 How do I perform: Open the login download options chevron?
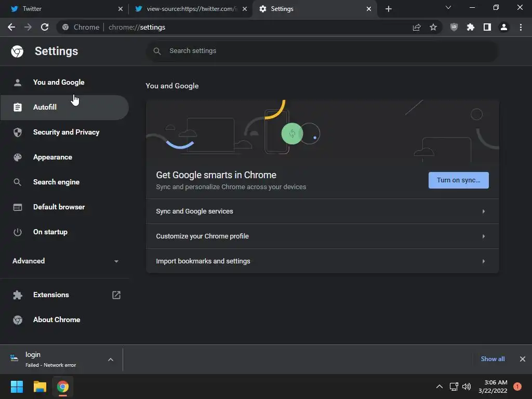(111, 360)
